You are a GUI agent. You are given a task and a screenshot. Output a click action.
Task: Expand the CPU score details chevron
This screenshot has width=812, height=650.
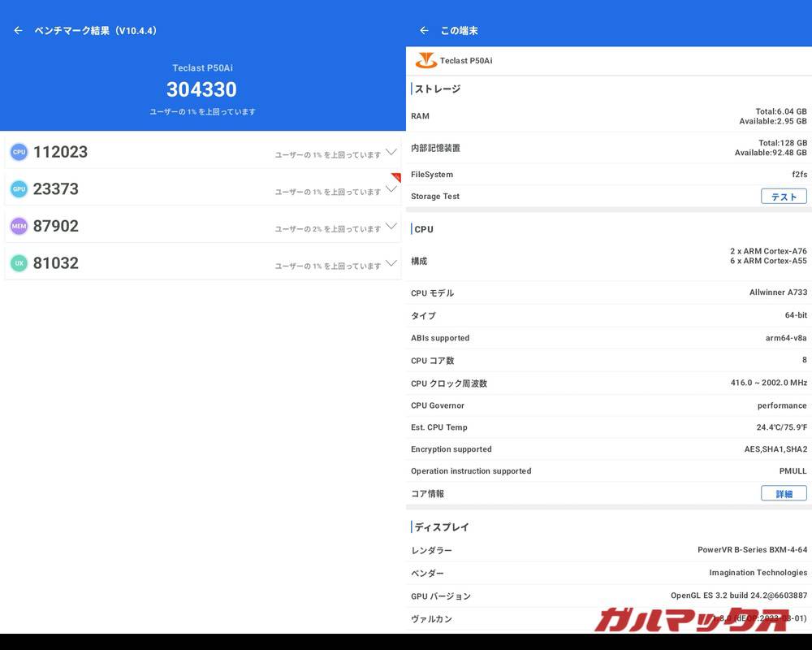click(x=392, y=152)
